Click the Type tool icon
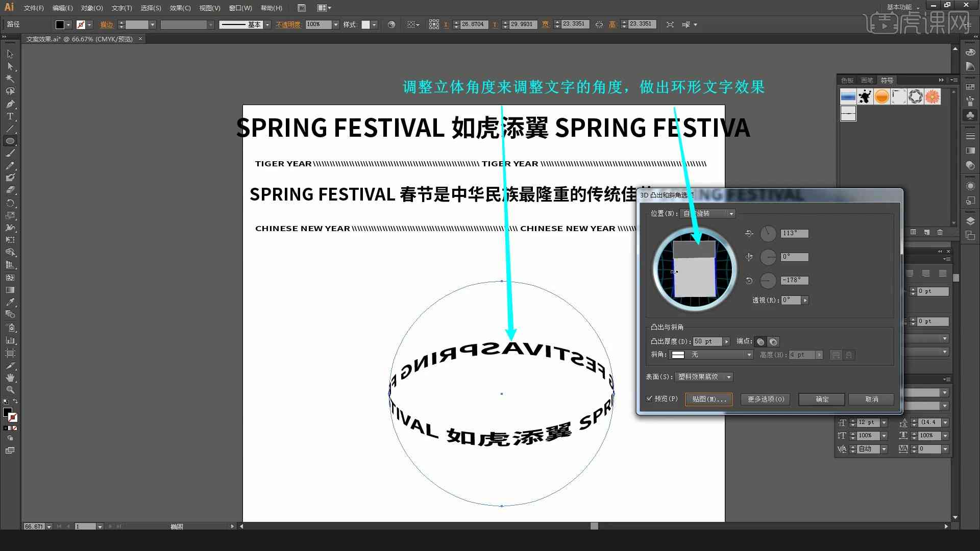The width and height of the screenshot is (980, 551). tap(9, 116)
